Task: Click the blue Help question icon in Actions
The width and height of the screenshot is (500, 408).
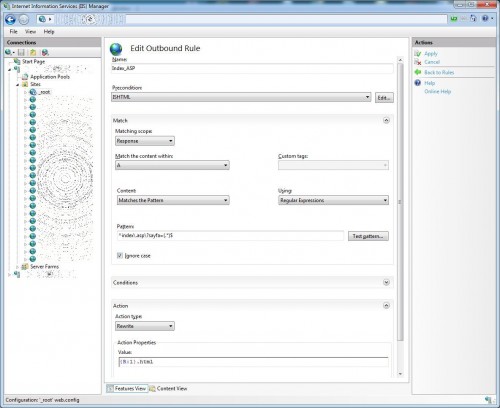Action: [x=418, y=83]
